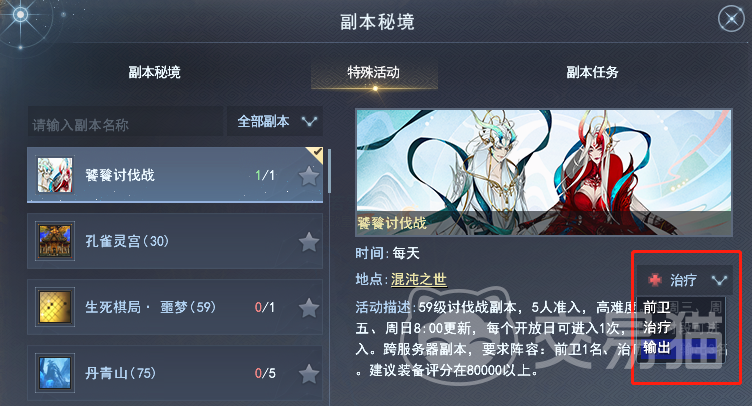This screenshot has height=406, width=752.
Task: Toggle favorite star for 丹青山(75)
Action: coord(309,373)
